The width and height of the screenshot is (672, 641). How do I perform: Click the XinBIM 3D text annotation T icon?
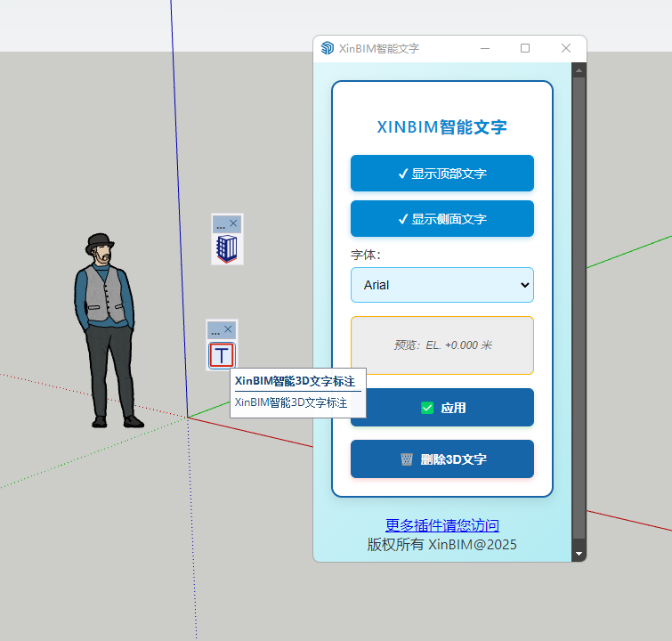[222, 355]
